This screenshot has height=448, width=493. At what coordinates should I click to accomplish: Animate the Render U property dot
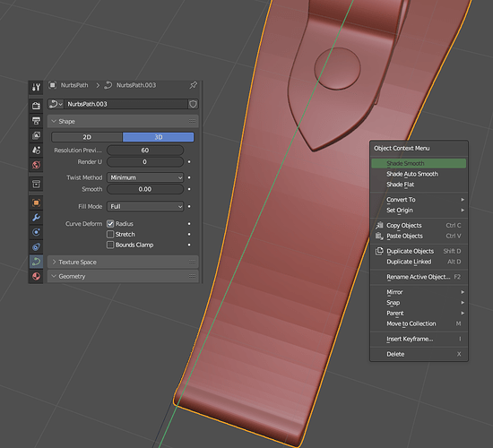189,162
